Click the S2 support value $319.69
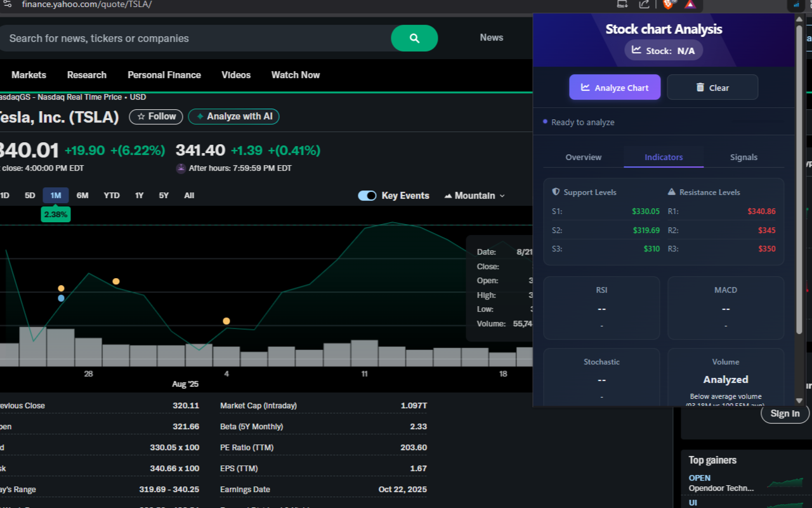The width and height of the screenshot is (812, 508). 646,231
